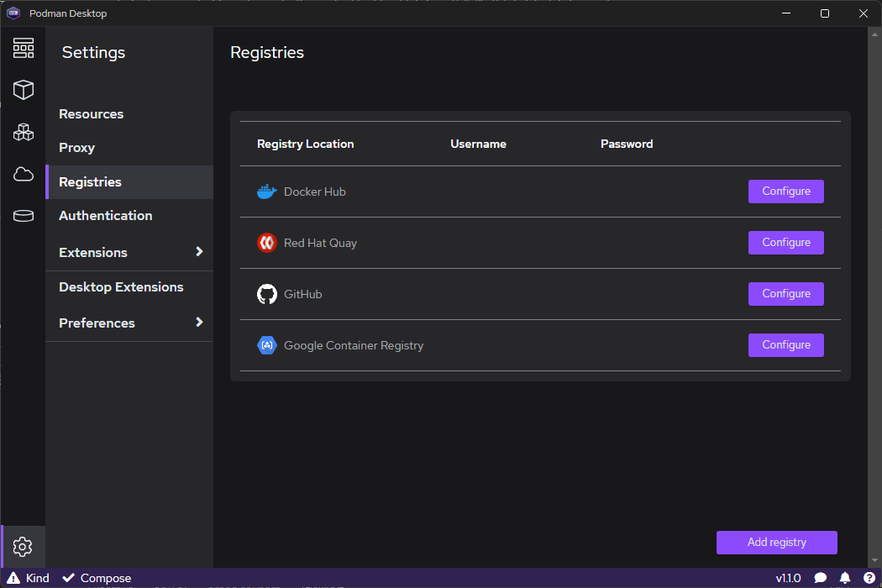Open the Preferences settings entry

[x=97, y=323]
